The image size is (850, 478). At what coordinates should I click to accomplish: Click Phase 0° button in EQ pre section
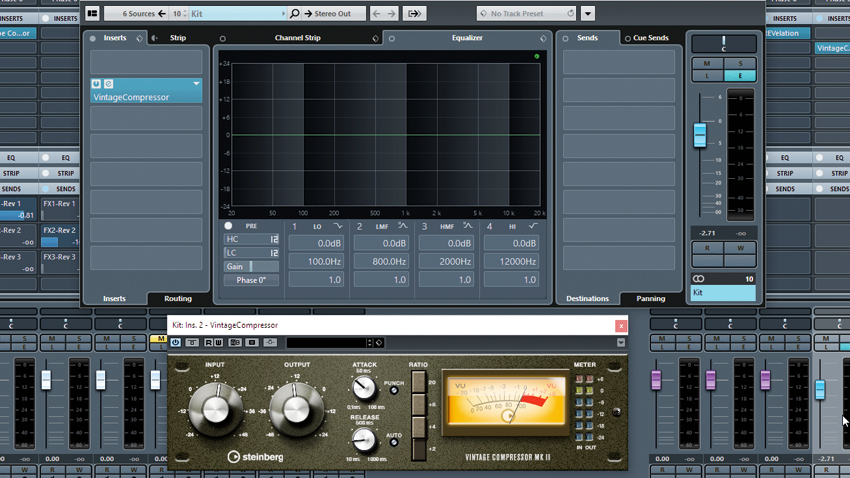click(251, 280)
